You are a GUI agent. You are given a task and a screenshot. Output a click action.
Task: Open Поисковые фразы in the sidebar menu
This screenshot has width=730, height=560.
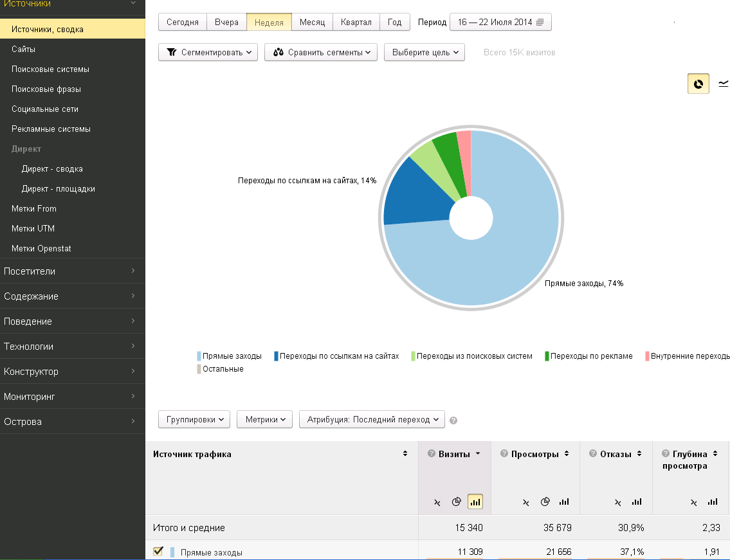(x=46, y=89)
